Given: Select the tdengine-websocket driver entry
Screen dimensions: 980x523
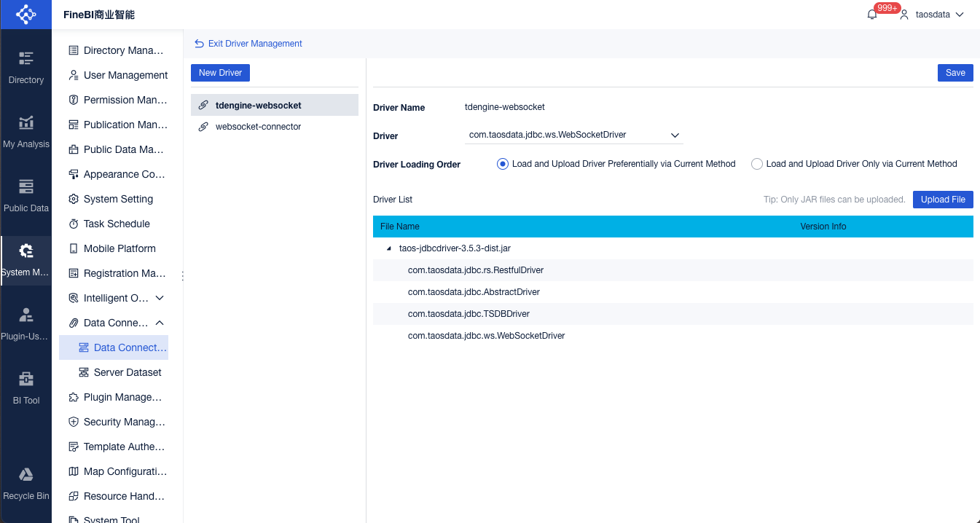Looking at the screenshot, I should point(275,105).
